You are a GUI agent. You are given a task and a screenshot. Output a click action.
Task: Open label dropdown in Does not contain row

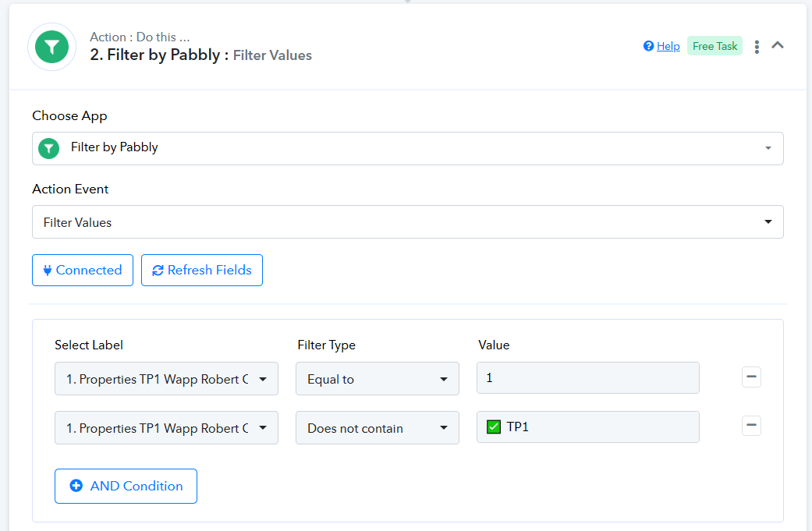[166, 428]
